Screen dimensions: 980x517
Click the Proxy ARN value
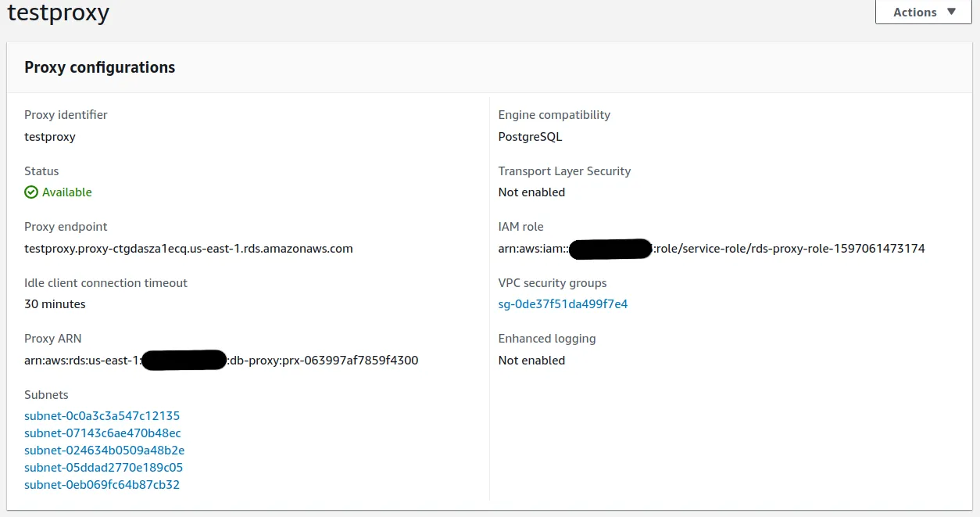tap(221, 361)
